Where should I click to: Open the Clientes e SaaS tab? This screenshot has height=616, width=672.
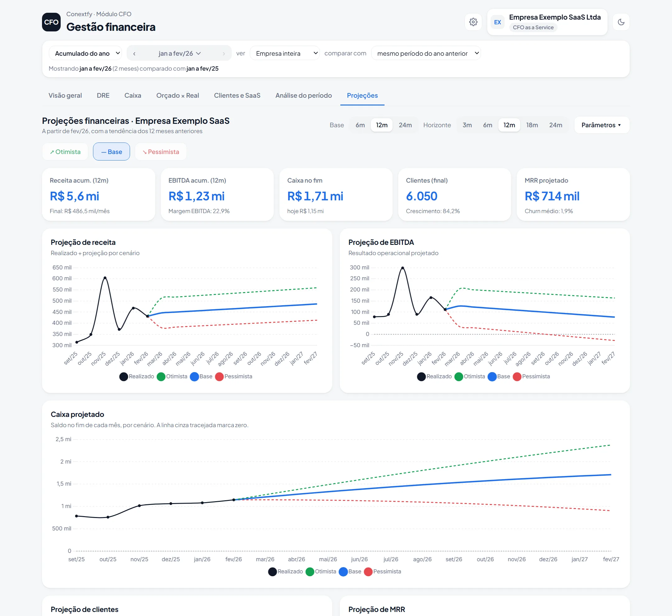pyautogui.click(x=237, y=95)
